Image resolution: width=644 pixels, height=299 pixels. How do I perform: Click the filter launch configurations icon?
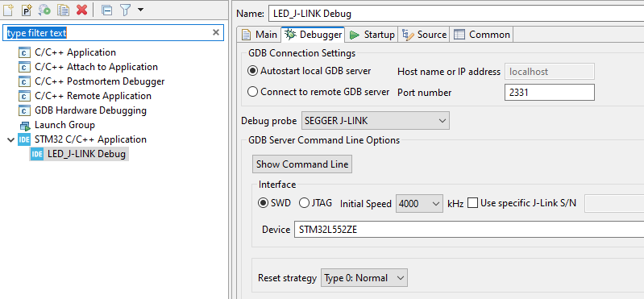click(x=125, y=10)
